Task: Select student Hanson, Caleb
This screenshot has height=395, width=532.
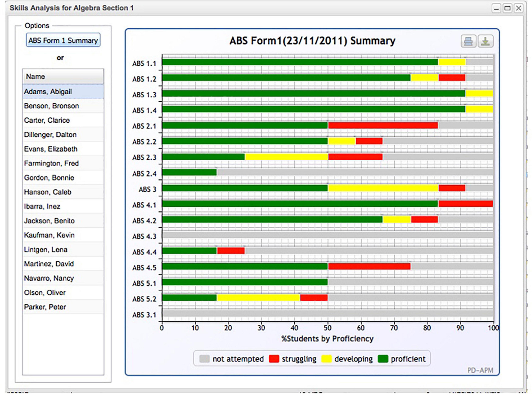Action: (x=63, y=192)
